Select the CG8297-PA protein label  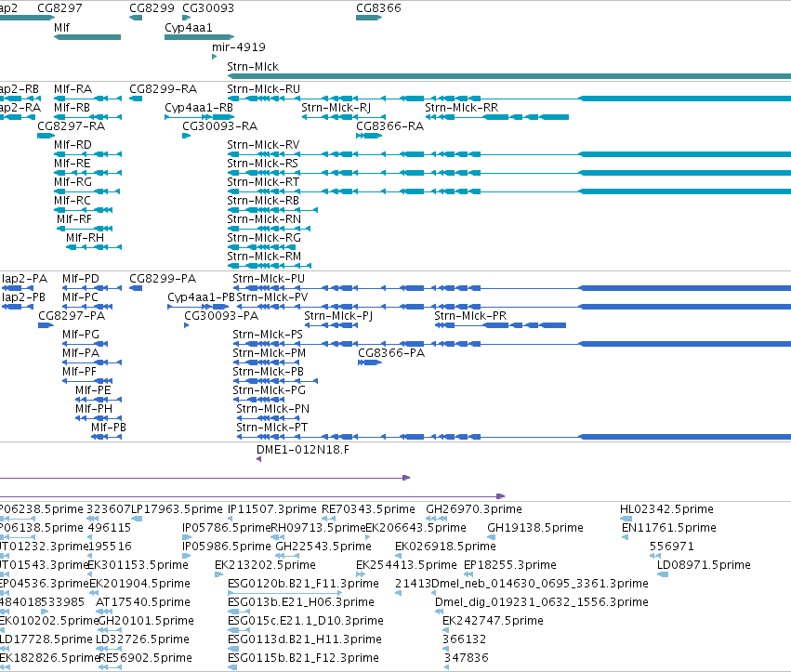point(72,316)
